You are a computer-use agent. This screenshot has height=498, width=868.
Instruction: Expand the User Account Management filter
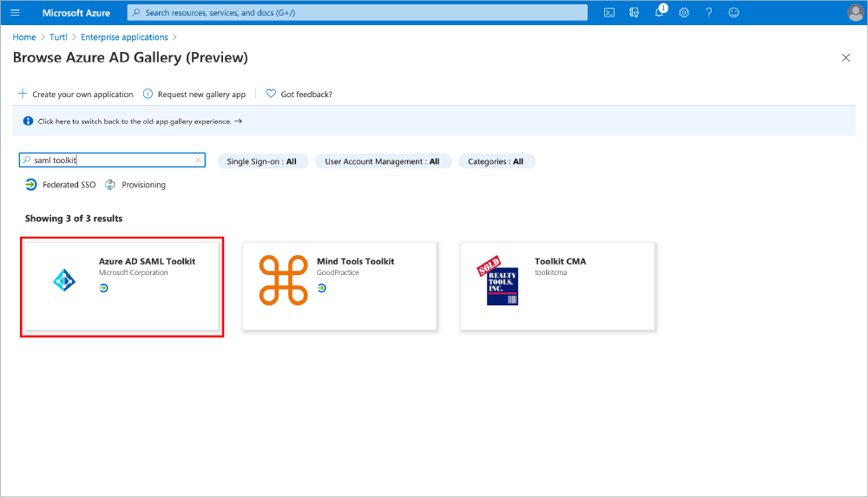pyautogui.click(x=382, y=161)
